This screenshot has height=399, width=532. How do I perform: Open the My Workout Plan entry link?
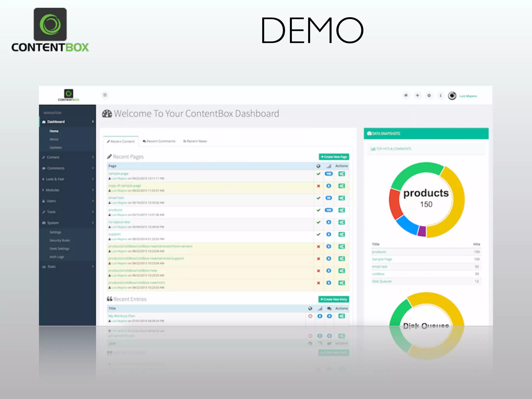point(122,316)
